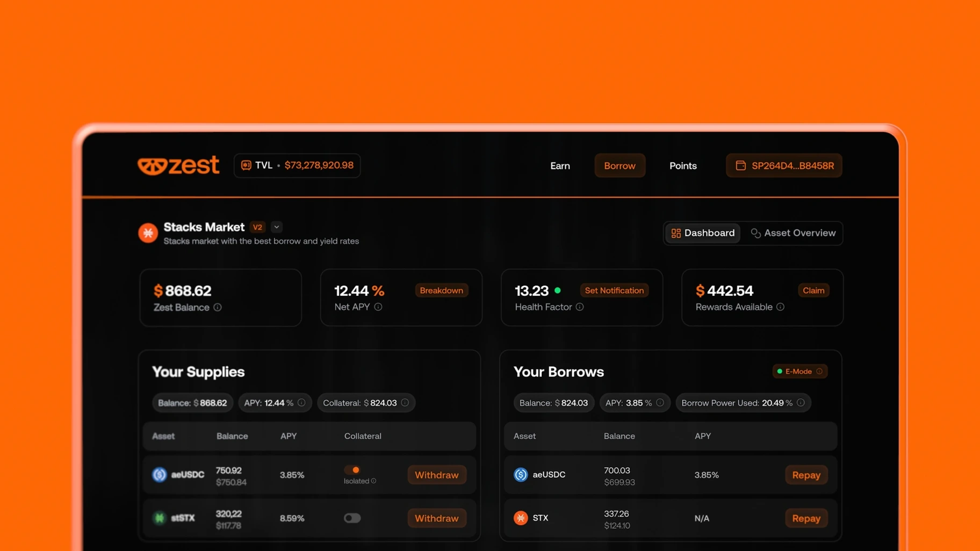Click the Balance: $868.62 supplies pill
This screenshot has width=980, height=551.
pos(192,403)
